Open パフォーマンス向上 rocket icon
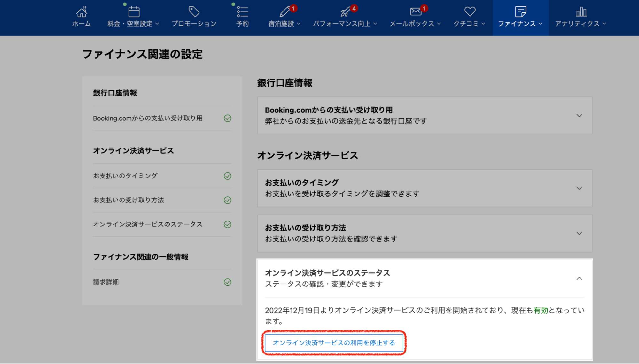Viewport: 639px width, 364px height. [x=345, y=12]
